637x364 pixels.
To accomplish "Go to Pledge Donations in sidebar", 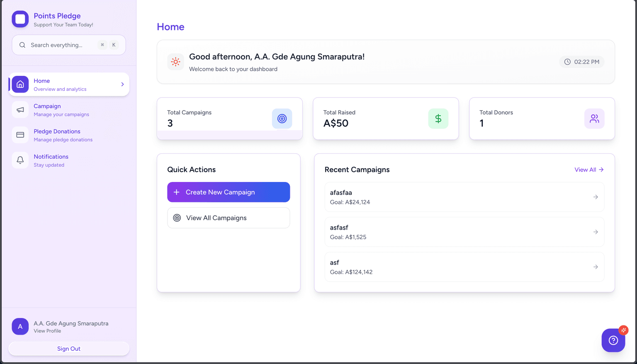I will click(x=57, y=131).
